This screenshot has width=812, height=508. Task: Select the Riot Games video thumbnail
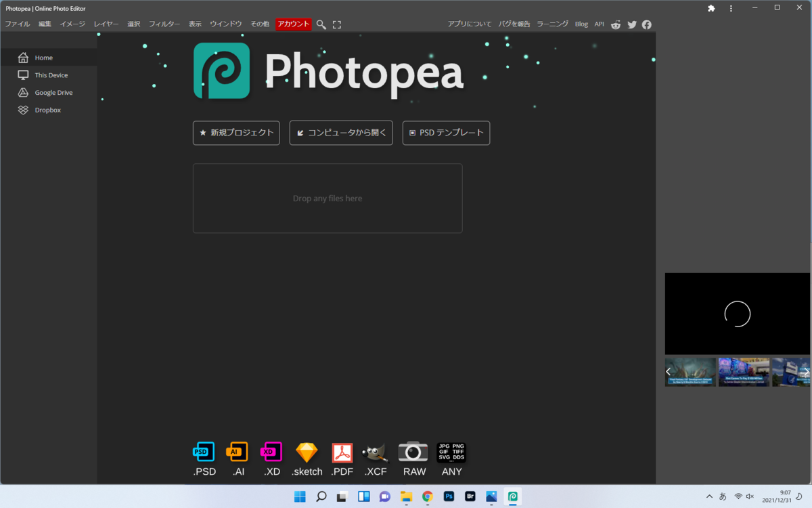[x=744, y=372]
